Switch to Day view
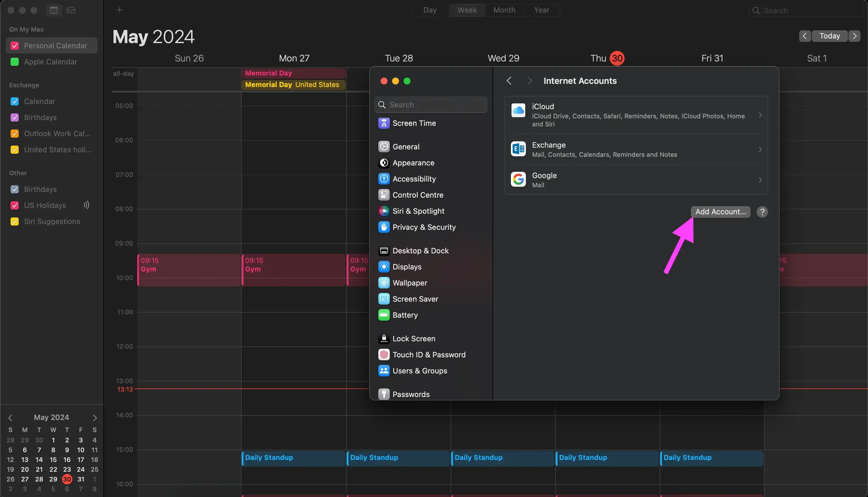 pos(429,10)
